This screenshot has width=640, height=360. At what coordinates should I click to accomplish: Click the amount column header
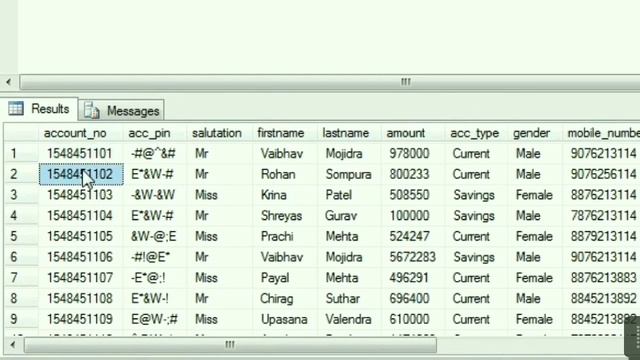413,133
